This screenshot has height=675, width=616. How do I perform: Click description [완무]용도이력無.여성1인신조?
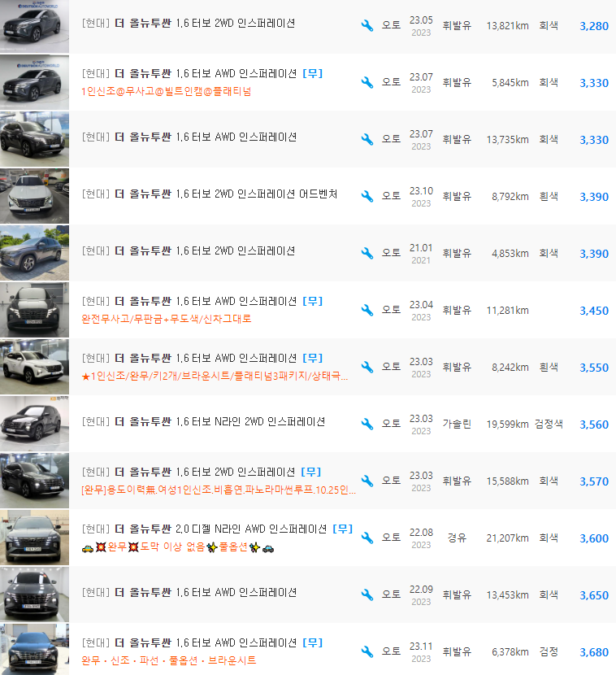[219, 490]
